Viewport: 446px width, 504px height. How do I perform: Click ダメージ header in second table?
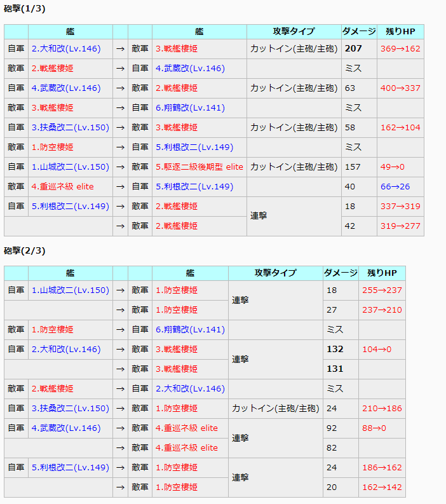pyautogui.click(x=341, y=273)
